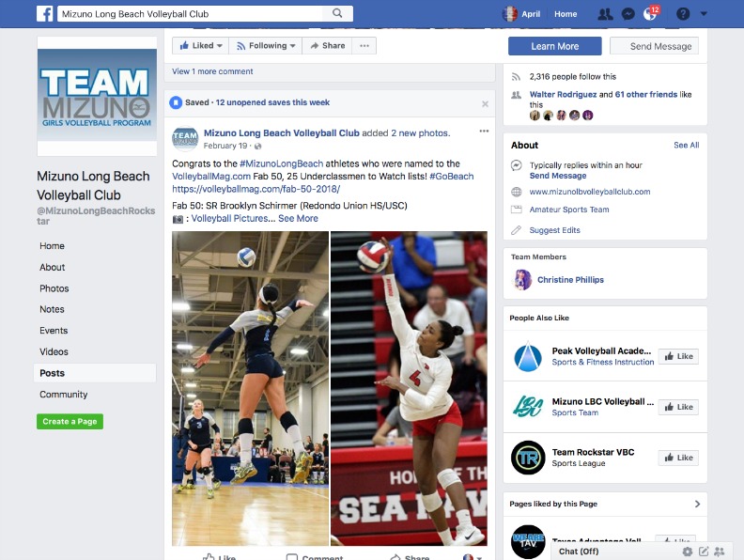The image size is (744, 560).
Task: Open the left volleyball player photo
Action: pyautogui.click(x=250, y=388)
